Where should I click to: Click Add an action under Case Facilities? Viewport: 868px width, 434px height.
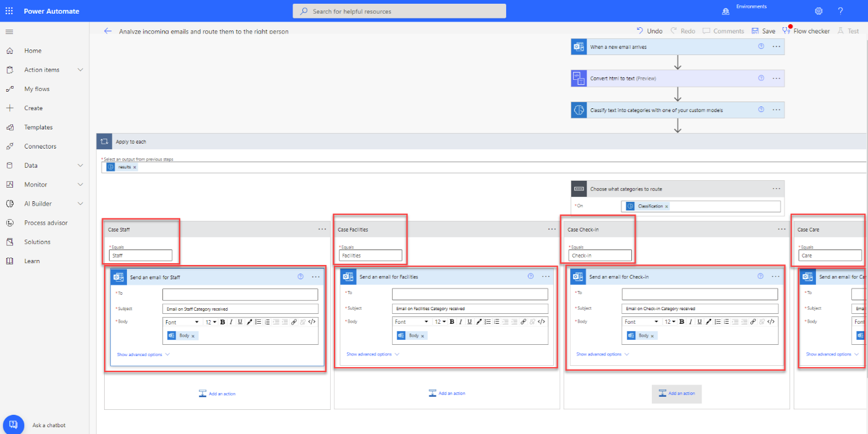(447, 394)
